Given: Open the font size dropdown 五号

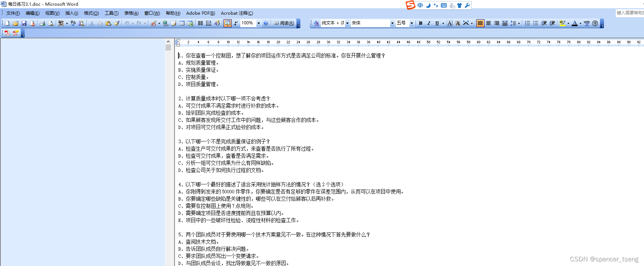Looking at the screenshot, I should pyautogui.click(x=412, y=23).
